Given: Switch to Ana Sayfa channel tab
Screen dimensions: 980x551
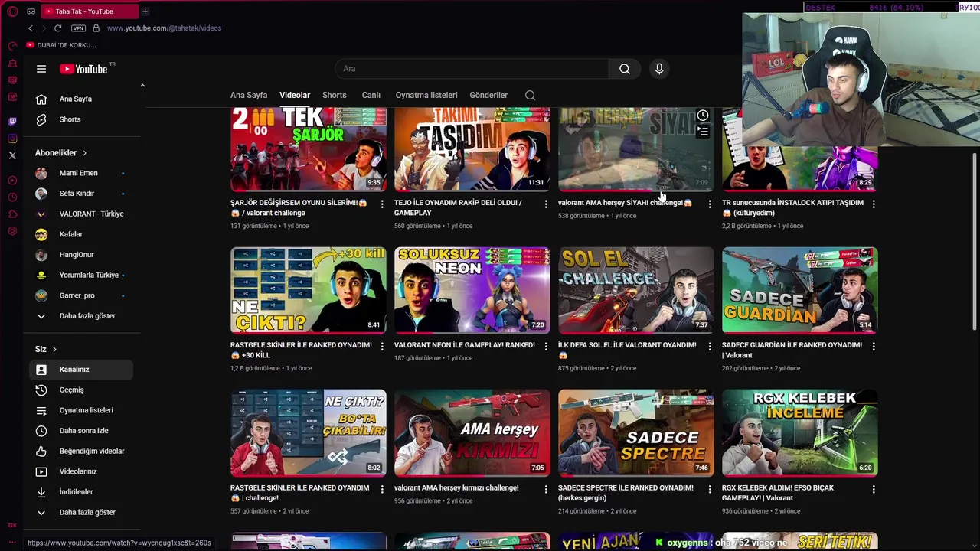Looking at the screenshot, I should point(249,95).
